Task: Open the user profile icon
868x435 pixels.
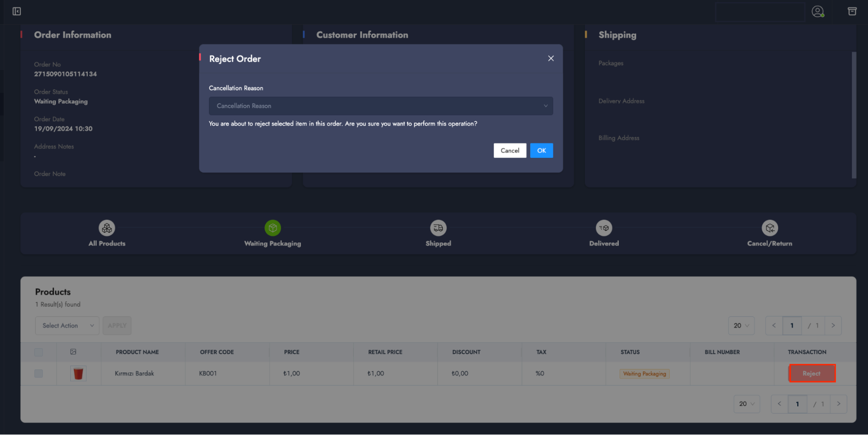Action: coord(818,12)
